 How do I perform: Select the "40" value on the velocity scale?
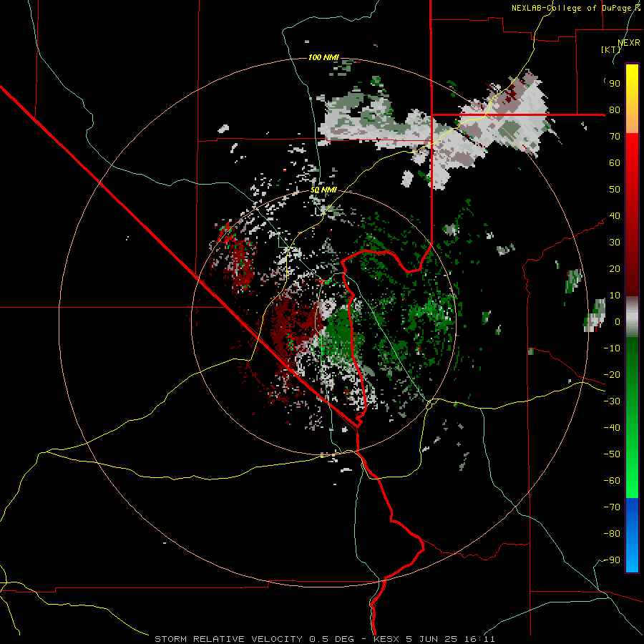click(615, 216)
